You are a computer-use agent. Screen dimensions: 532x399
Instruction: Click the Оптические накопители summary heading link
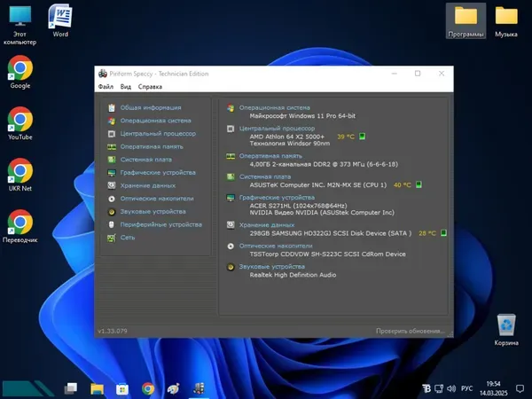[276, 246]
